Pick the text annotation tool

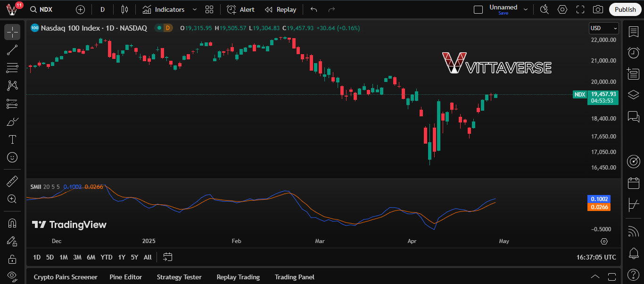[x=12, y=139]
